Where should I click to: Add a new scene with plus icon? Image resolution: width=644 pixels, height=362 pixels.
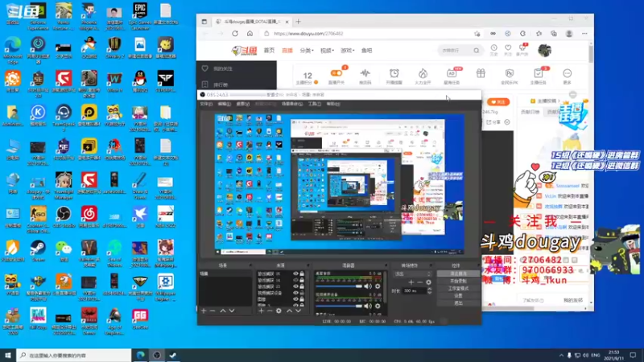(x=204, y=311)
